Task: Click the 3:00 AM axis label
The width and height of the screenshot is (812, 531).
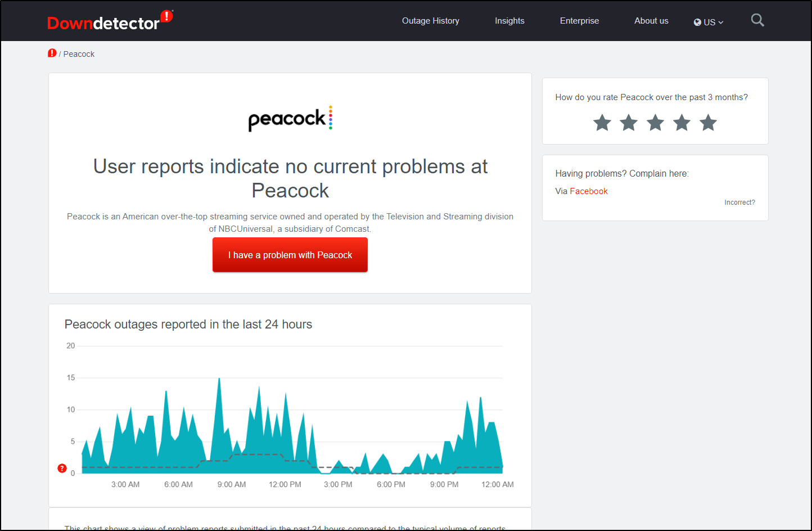Action: [125, 484]
